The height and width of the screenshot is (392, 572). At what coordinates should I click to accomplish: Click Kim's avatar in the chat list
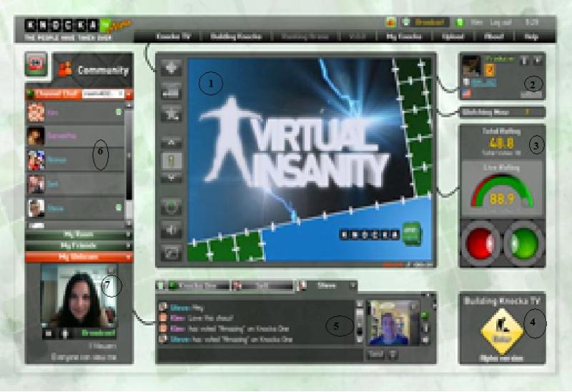click(36, 112)
